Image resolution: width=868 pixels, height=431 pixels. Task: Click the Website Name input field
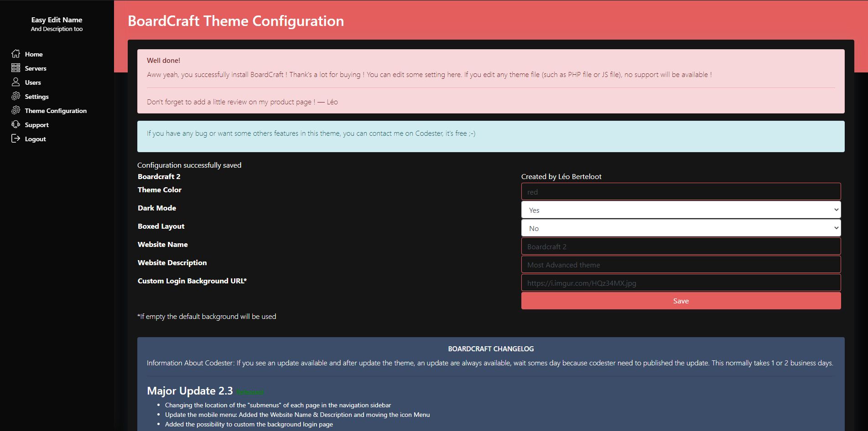(x=681, y=246)
